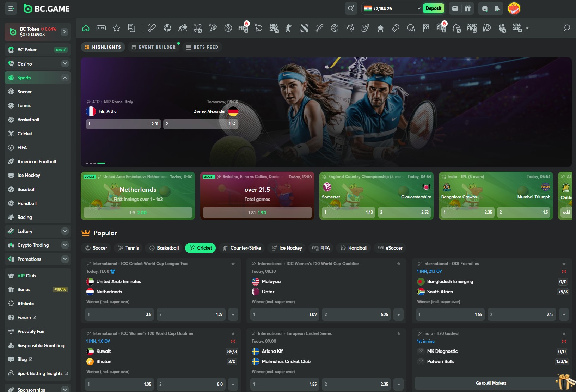Open the notifications bell icon
Image resolution: width=576 pixels, height=392 pixels.
[x=497, y=8]
